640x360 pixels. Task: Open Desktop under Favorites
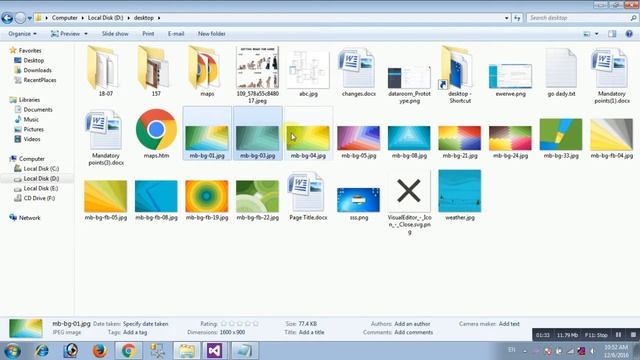(x=33, y=60)
